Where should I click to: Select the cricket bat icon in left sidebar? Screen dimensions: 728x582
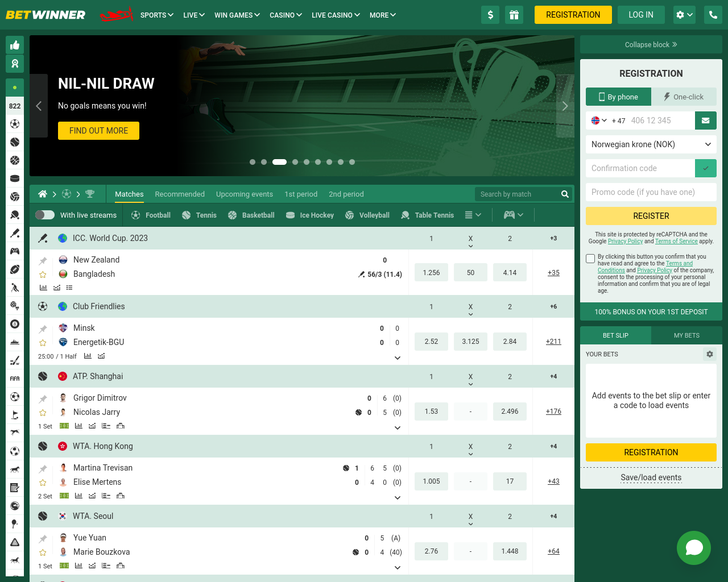tap(15, 233)
